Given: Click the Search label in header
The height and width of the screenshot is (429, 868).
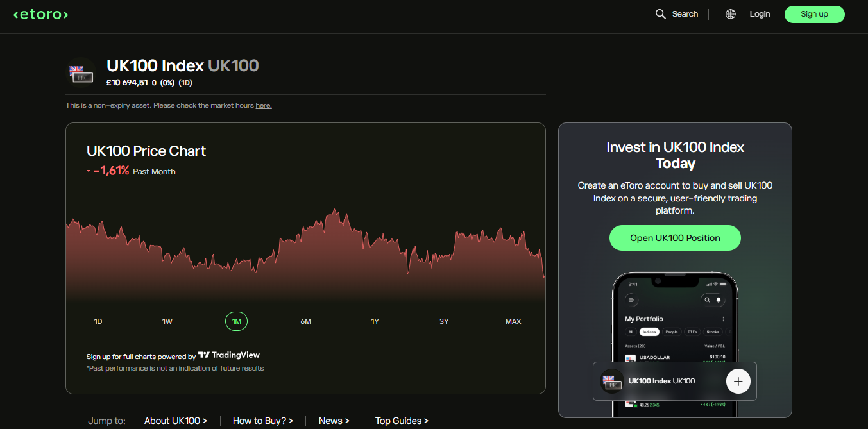Looking at the screenshot, I should (685, 14).
